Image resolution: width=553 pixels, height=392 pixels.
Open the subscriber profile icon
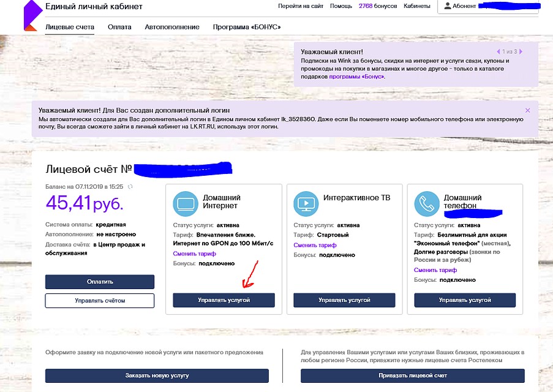[448, 6]
